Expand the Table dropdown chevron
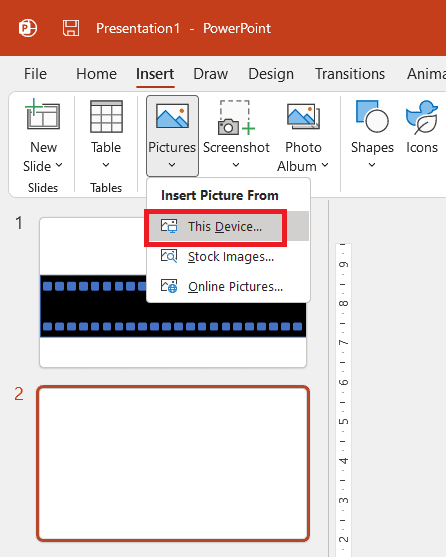The image size is (448, 557). coord(106,165)
